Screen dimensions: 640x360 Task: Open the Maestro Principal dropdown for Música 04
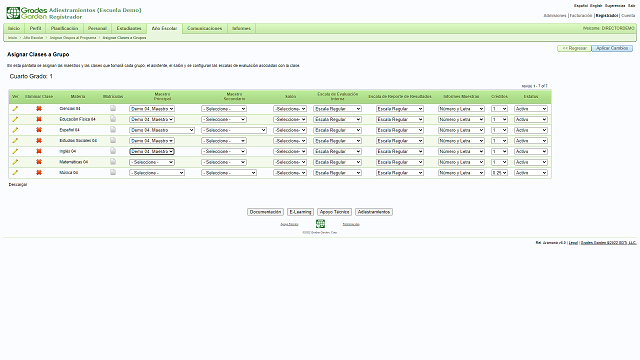click(x=157, y=173)
